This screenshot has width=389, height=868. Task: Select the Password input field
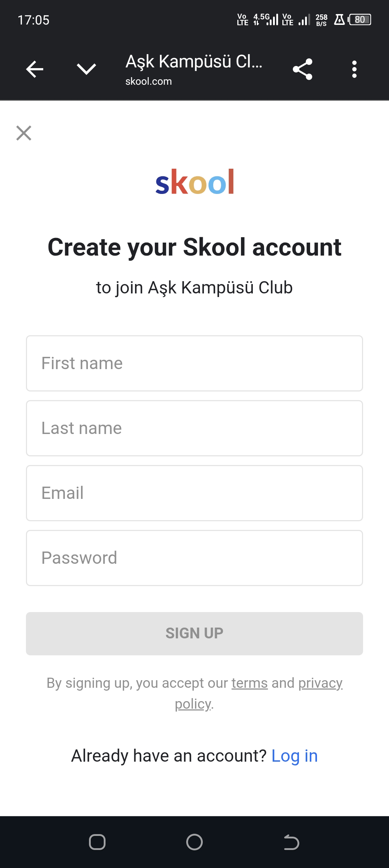click(x=194, y=558)
